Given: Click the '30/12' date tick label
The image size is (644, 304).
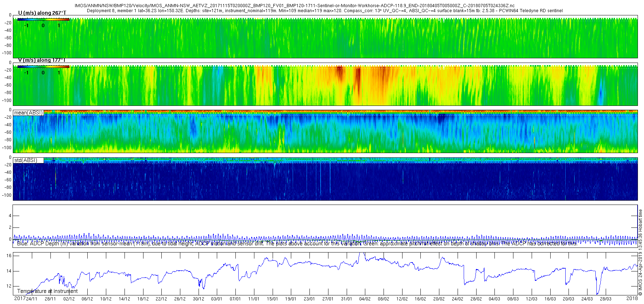Looking at the screenshot, I should pyautogui.click(x=199, y=299).
